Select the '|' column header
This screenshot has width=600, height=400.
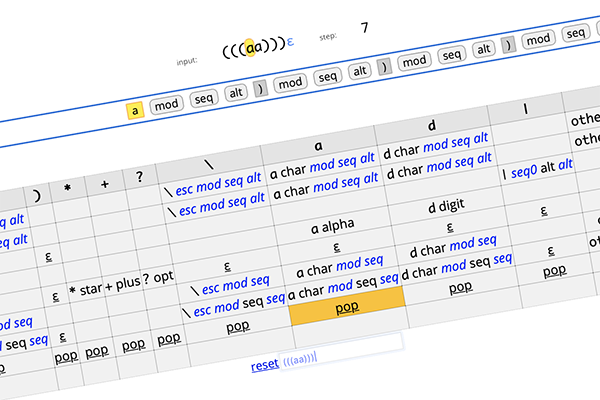[x=525, y=108]
